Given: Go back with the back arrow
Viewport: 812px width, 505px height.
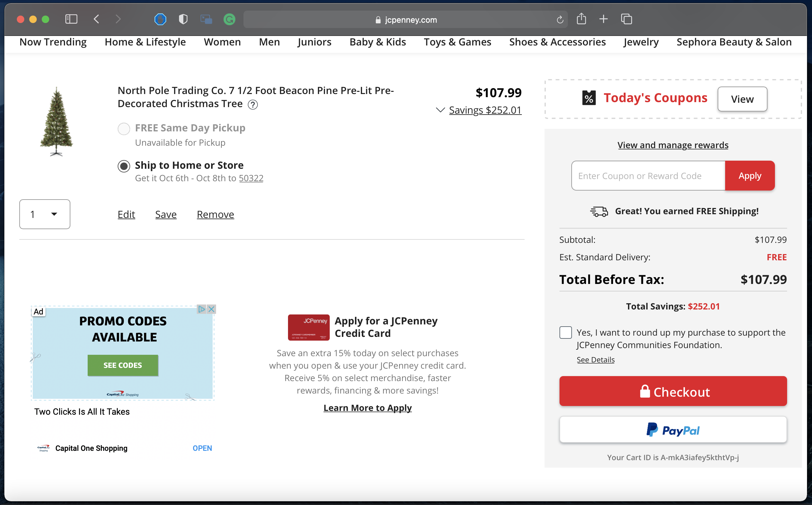Looking at the screenshot, I should click(x=97, y=19).
